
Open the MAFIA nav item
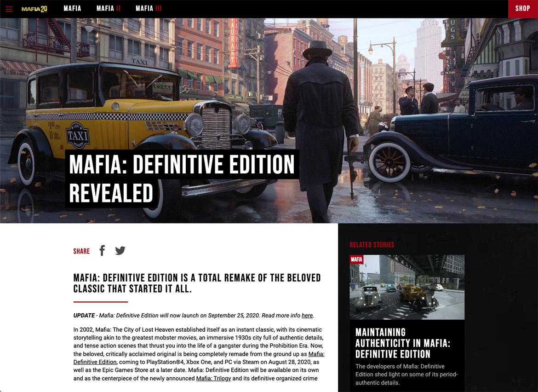click(72, 9)
